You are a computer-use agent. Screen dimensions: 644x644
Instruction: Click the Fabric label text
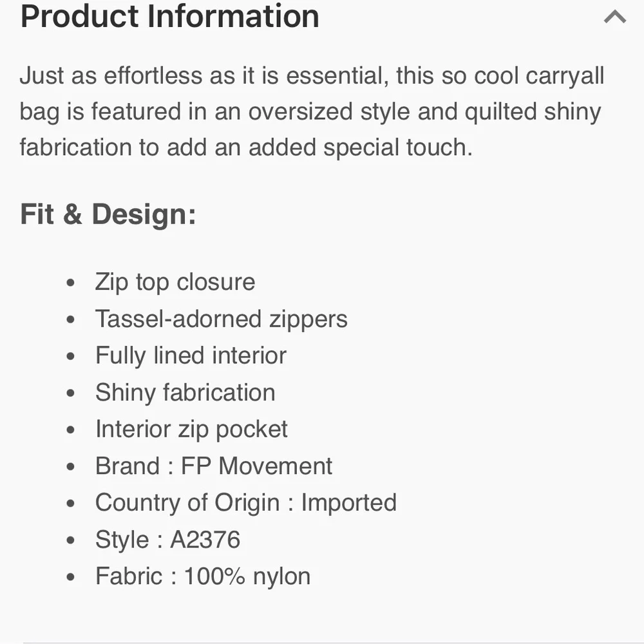tap(129, 576)
